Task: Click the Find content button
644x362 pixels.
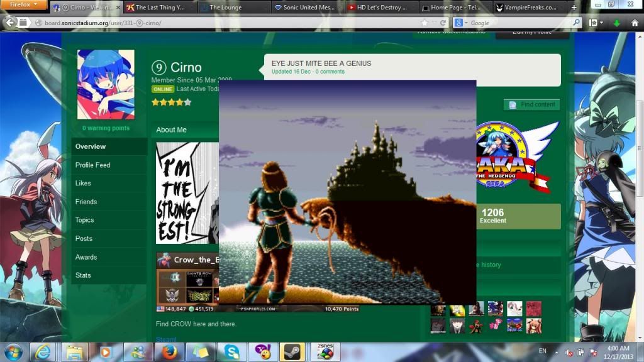Action: click(x=533, y=104)
